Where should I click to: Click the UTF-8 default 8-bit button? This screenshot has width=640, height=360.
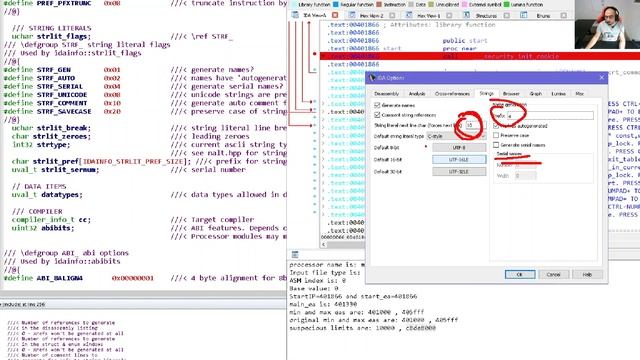point(459,147)
